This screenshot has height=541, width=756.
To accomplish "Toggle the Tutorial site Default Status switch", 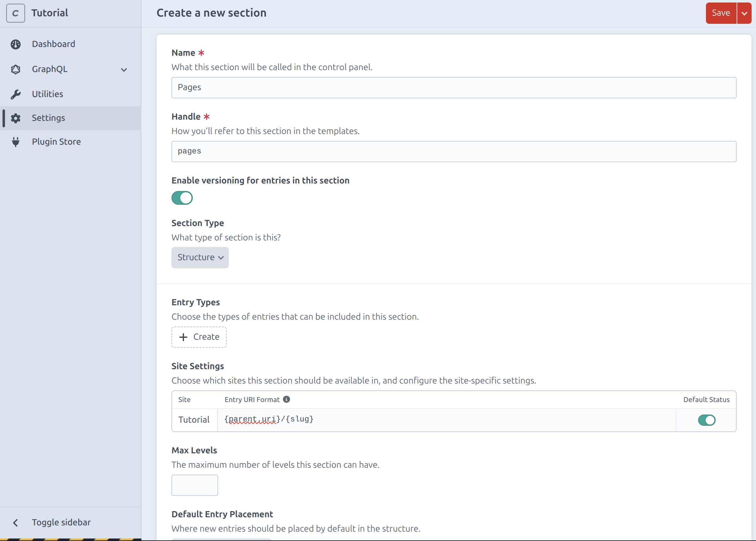I will pyautogui.click(x=707, y=420).
